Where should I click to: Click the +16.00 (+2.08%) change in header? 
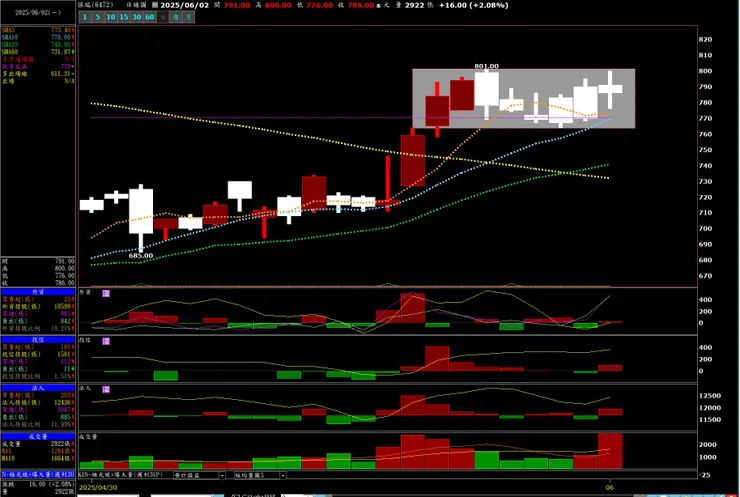(x=473, y=5)
